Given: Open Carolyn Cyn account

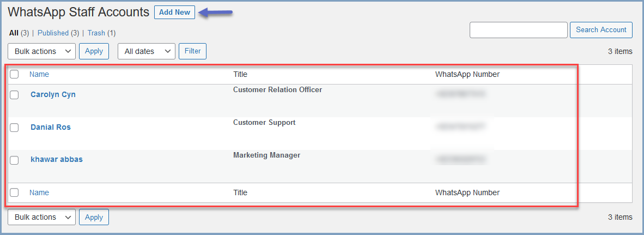Looking at the screenshot, I should [x=53, y=94].
